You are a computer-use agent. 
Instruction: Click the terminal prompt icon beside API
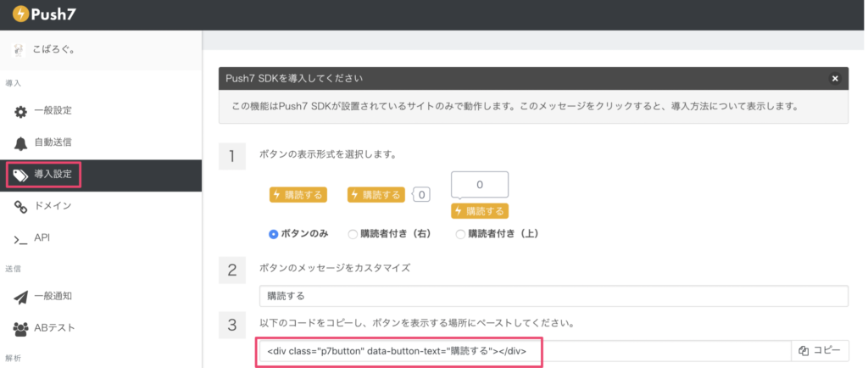click(20, 239)
